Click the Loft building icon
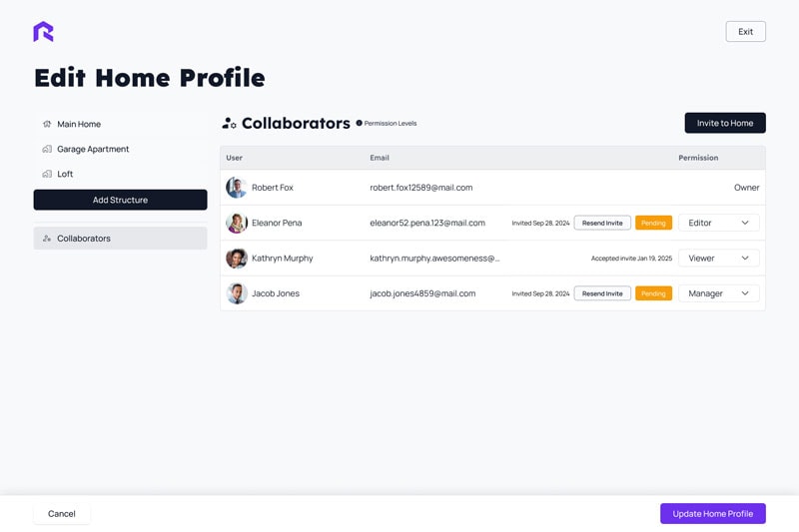Screen dimensions: 799x532 (47, 175)
